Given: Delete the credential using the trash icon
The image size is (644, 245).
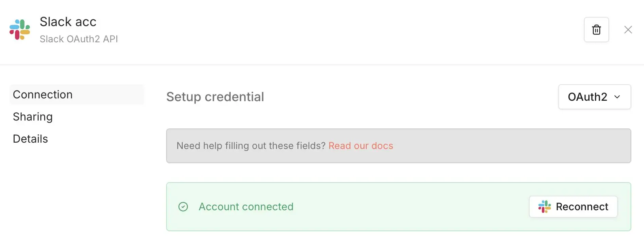Looking at the screenshot, I should pyautogui.click(x=596, y=30).
